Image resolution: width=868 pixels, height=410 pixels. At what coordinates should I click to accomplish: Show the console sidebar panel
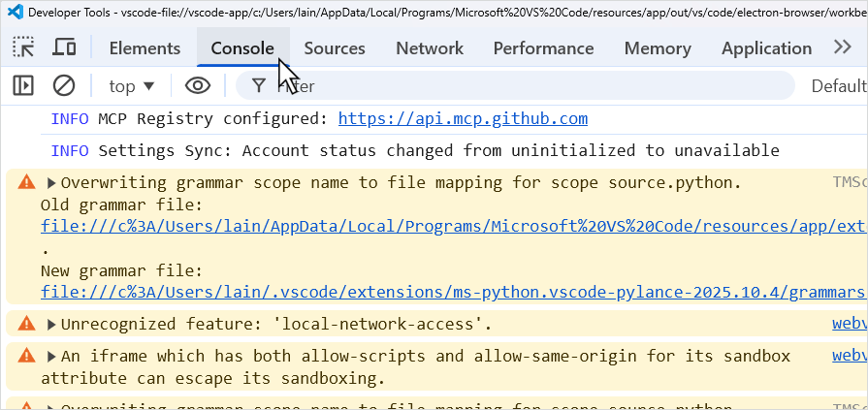click(x=23, y=86)
